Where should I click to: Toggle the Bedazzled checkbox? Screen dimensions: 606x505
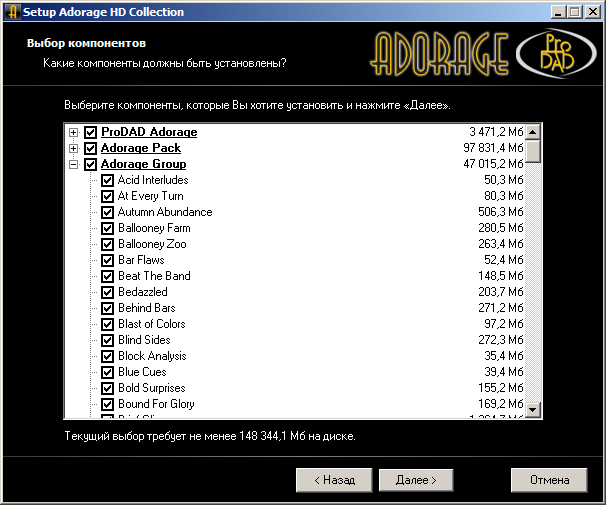click(107, 292)
